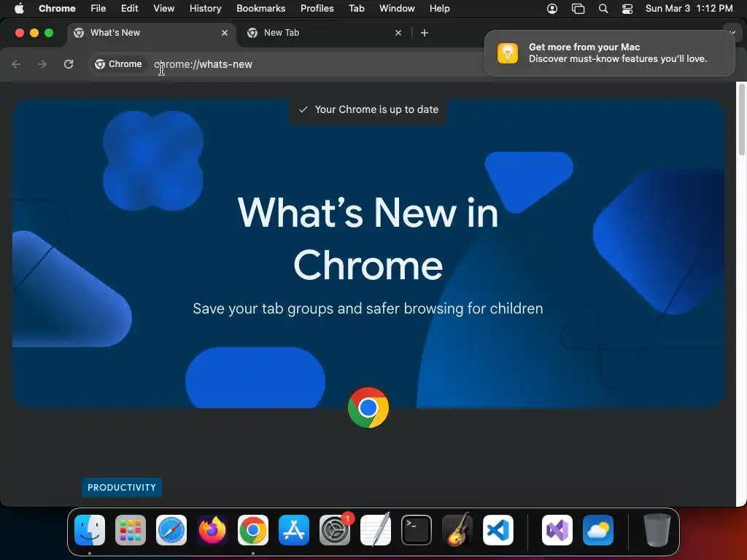This screenshot has height=560, width=747.
Task: Open Visual Studio Code from the Dock
Action: click(x=498, y=529)
